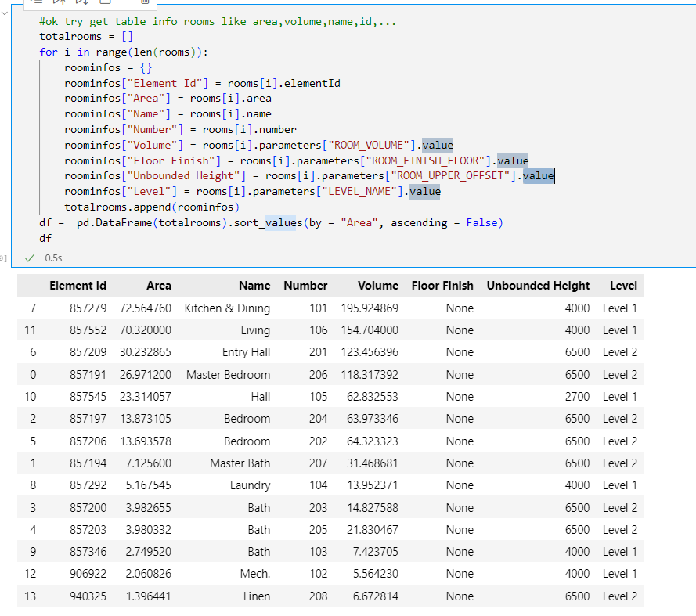696x616 pixels.
Task: Select the Master Bedroom name cell
Action: click(228, 375)
